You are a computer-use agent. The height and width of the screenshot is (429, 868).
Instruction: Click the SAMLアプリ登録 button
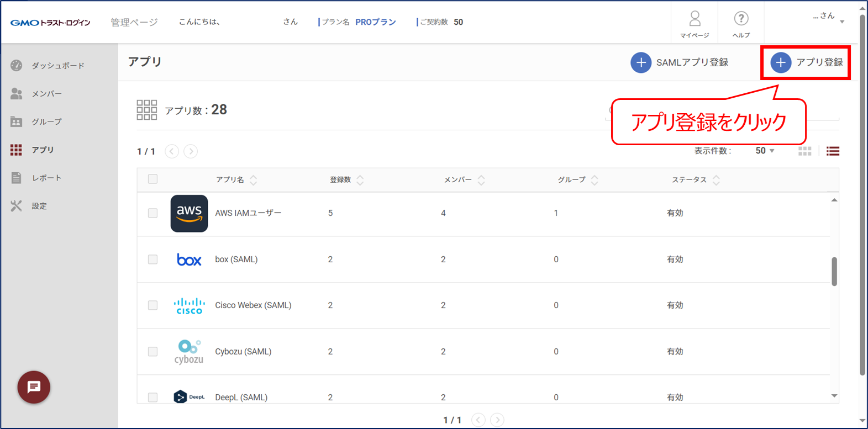[680, 62]
